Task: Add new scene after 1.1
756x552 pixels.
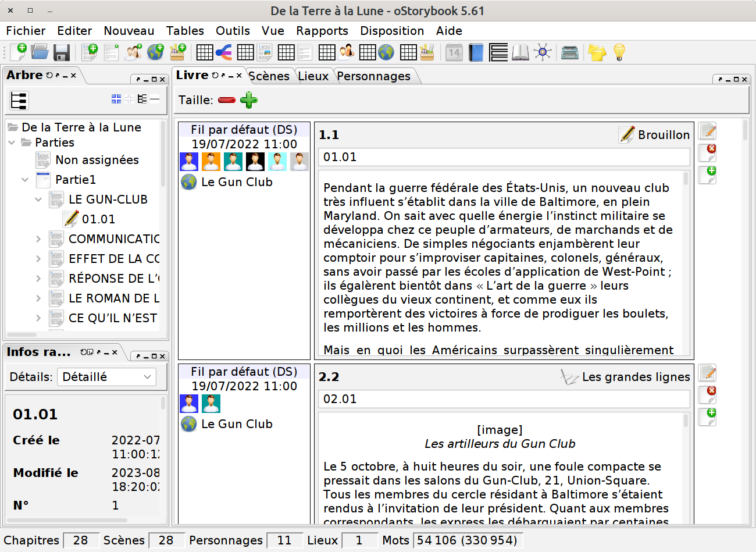Action: 708,175
